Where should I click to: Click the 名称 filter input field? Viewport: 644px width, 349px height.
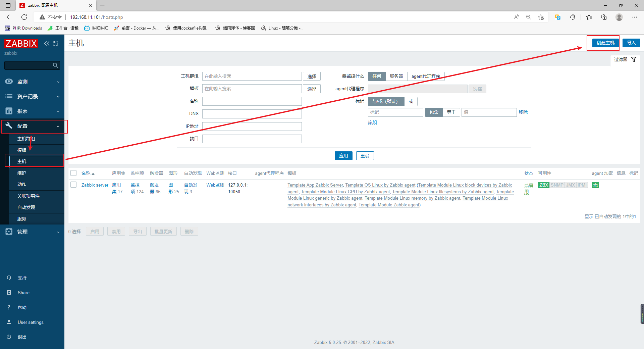click(x=252, y=101)
